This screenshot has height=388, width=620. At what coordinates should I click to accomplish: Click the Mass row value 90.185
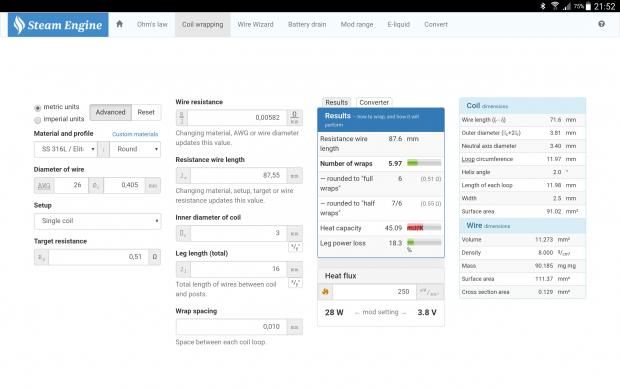tap(544, 266)
